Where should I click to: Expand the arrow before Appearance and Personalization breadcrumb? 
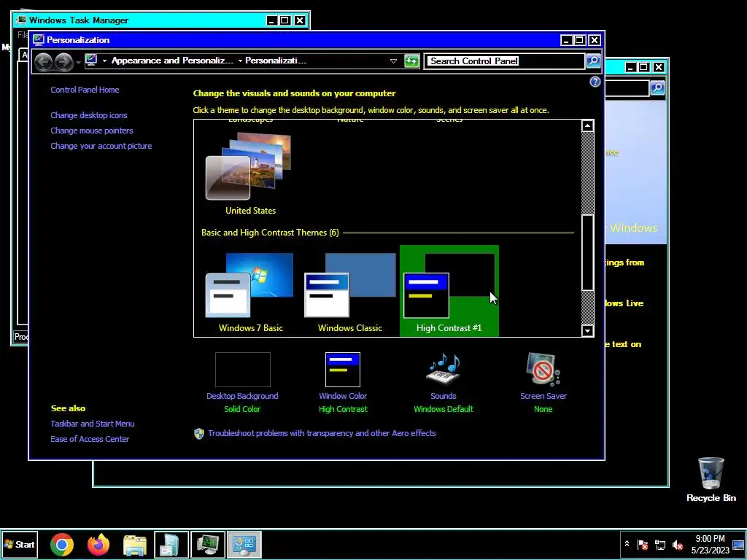point(105,61)
